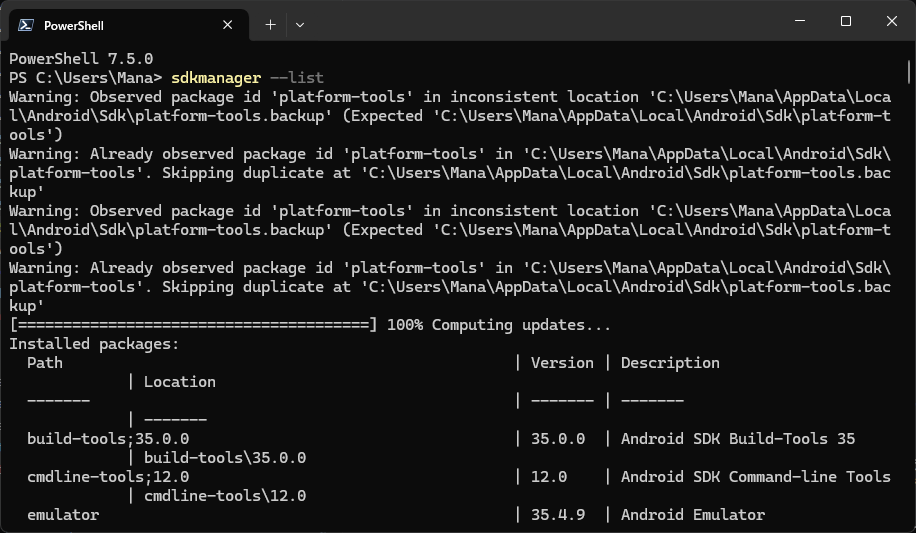The height and width of the screenshot is (533, 916).
Task: Click the 'sdkmanager' command text
Action: pyautogui.click(x=216, y=78)
